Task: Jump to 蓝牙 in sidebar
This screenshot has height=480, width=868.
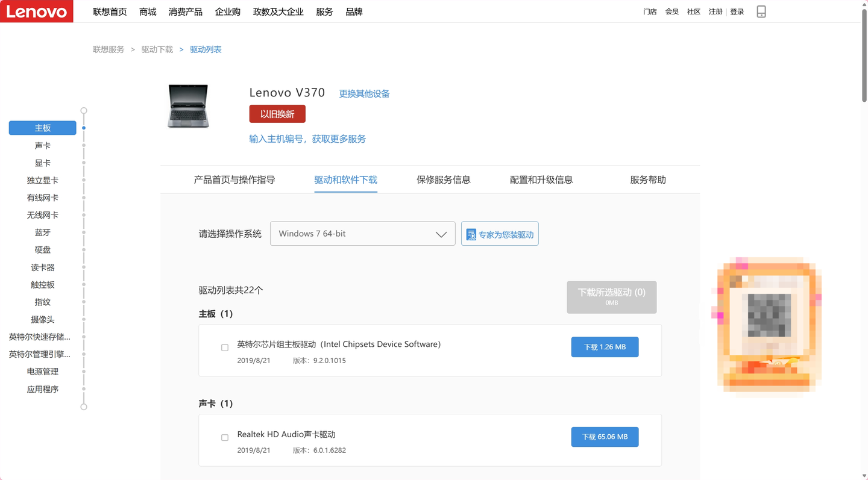Action: tap(43, 232)
